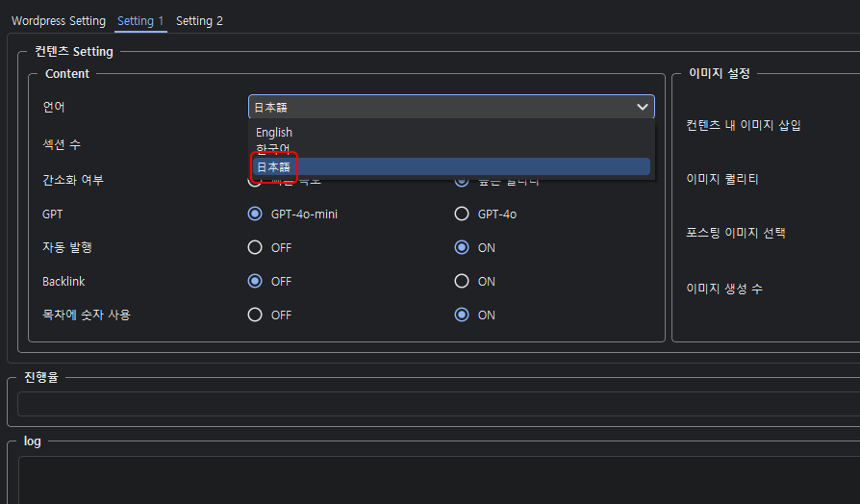Select the left 간소화 여부 radio button
Screen dimensions: 860x504
pyautogui.click(x=255, y=182)
